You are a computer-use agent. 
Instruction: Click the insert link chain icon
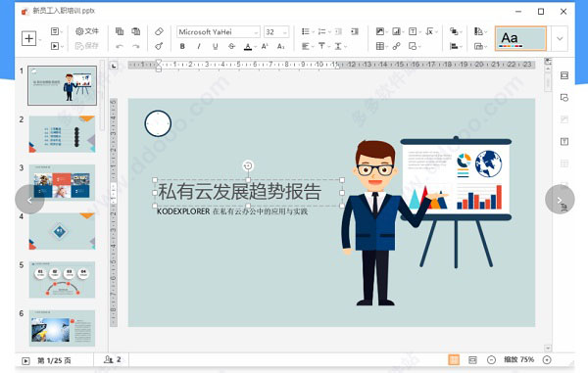[396, 46]
